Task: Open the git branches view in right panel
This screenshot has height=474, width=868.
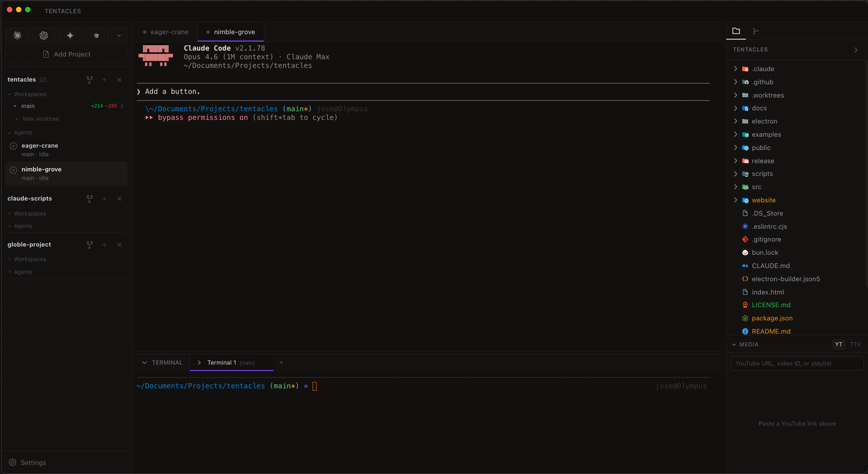Action: click(x=755, y=31)
